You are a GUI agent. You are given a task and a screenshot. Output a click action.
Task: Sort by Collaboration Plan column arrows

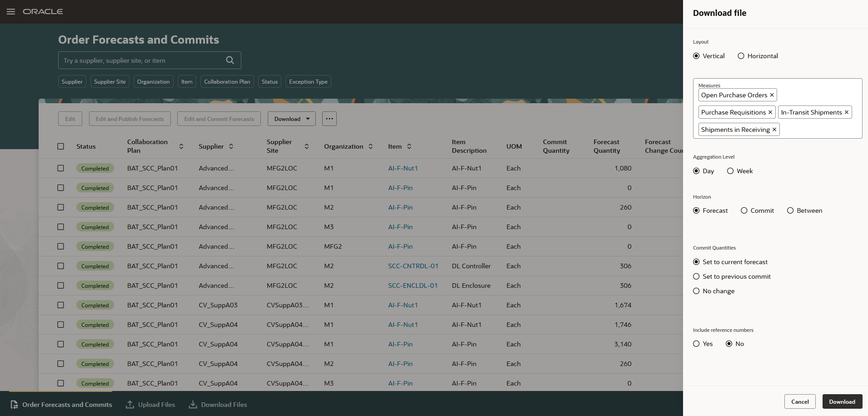pos(181,146)
